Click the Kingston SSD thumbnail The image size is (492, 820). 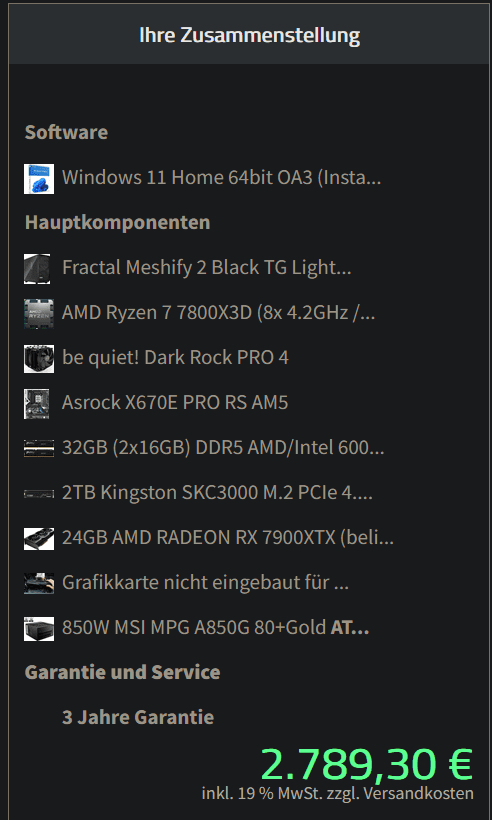(x=39, y=494)
